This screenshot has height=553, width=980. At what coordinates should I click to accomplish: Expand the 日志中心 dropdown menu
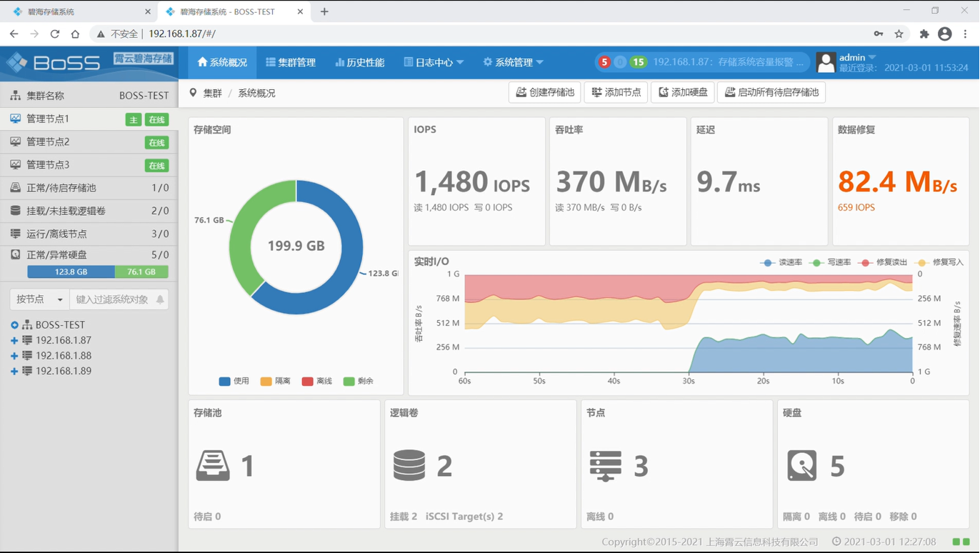(x=434, y=62)
